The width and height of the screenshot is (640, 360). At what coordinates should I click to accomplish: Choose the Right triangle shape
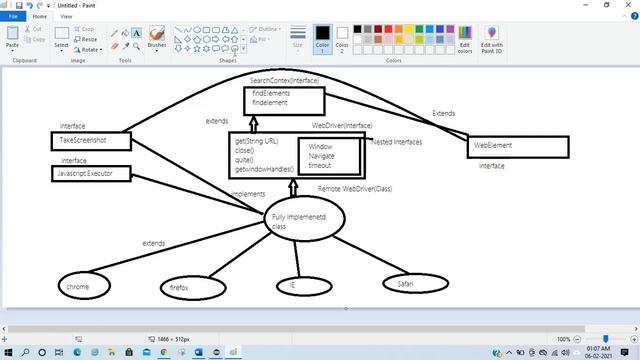[178, 40]
